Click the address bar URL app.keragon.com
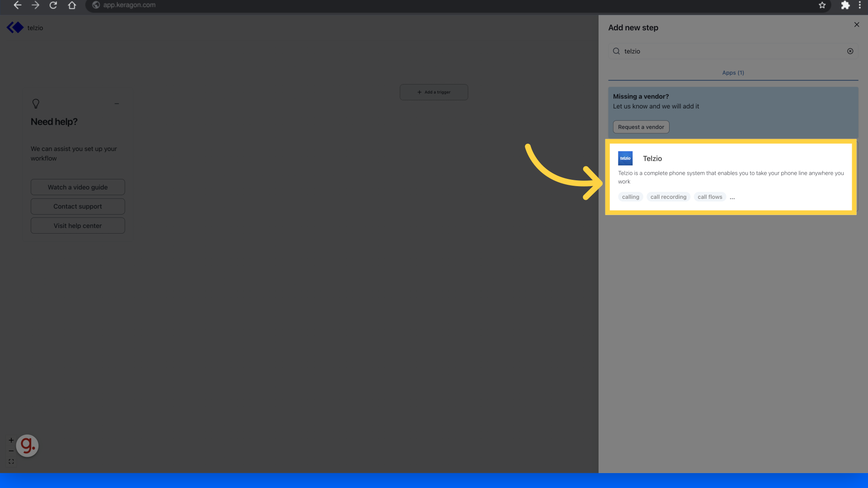This screenshot has height=488, width=868. pyautogui.click(x=129, y=5)
